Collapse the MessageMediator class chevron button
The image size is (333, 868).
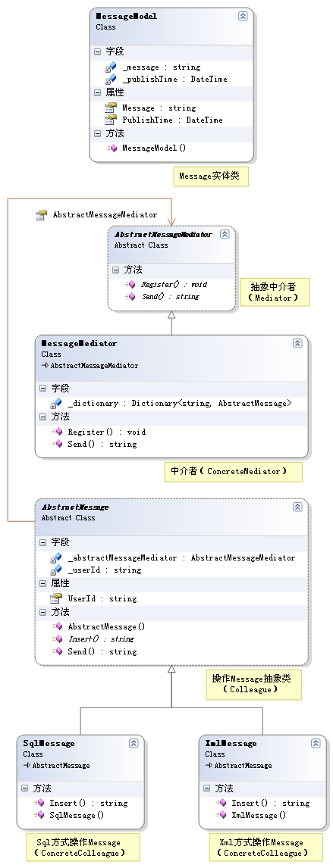click(297, 343)
